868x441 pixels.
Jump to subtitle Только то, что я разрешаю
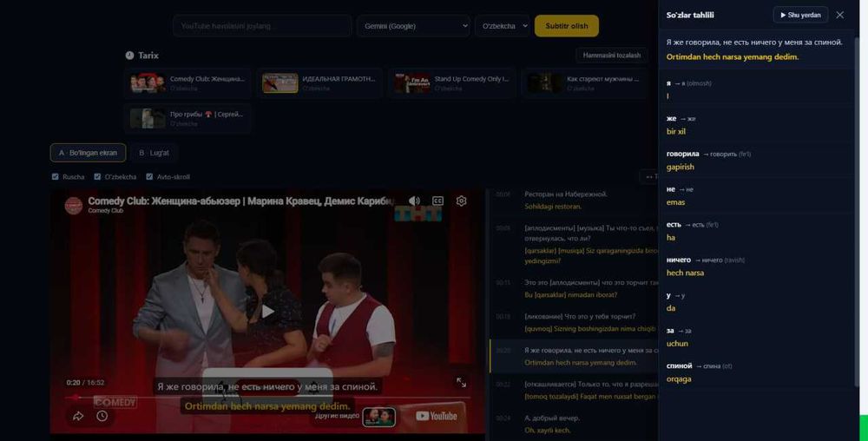590,384
